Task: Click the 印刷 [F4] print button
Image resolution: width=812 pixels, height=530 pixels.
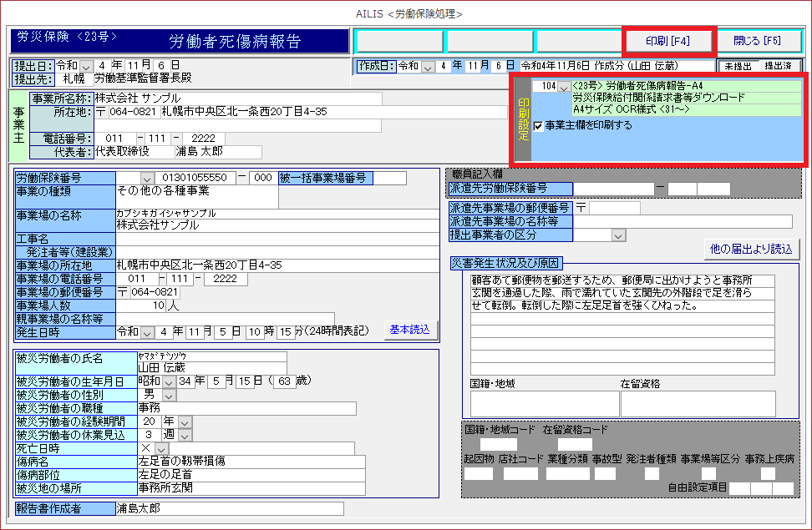Action: coord(668,40)
